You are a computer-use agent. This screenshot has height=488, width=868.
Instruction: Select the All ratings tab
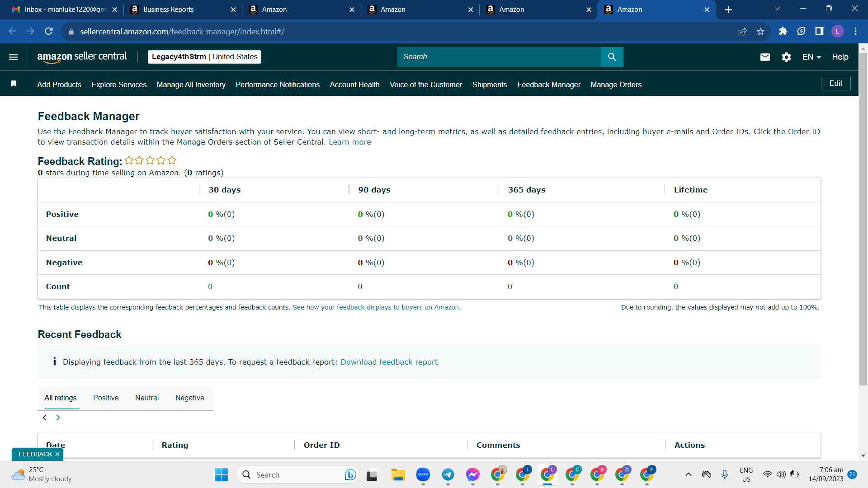pyautogui.click(x=61, y=398)
